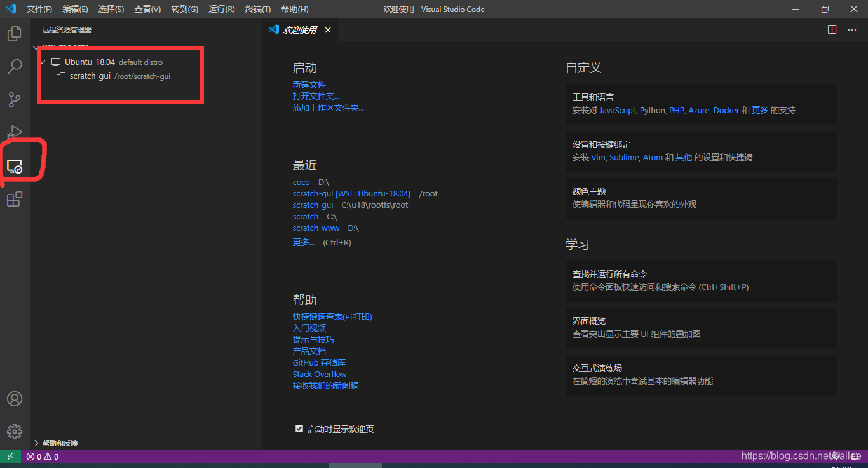
Task: Click the PHP language link
Action: click(x=677, y=110)
